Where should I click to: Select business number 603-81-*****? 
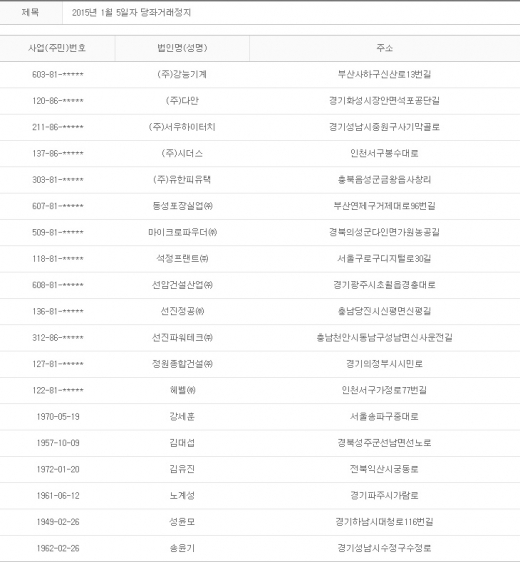point(58,75)
